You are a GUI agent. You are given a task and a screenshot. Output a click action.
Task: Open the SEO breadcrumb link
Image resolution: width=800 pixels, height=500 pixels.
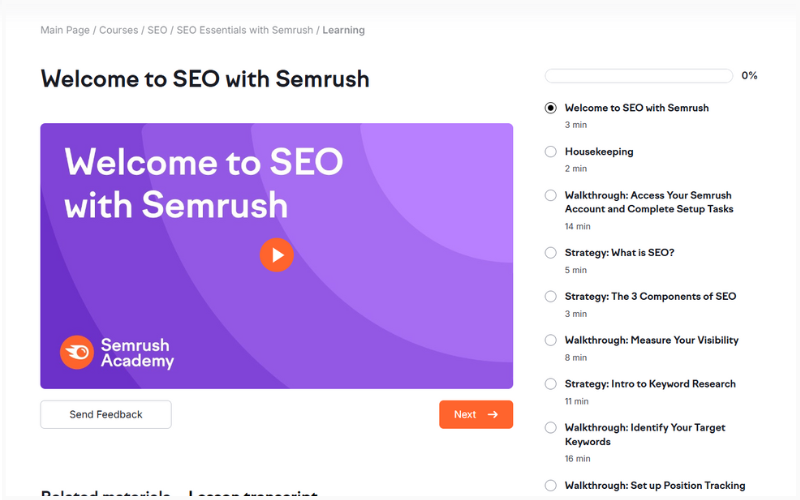tap(157, 30)
